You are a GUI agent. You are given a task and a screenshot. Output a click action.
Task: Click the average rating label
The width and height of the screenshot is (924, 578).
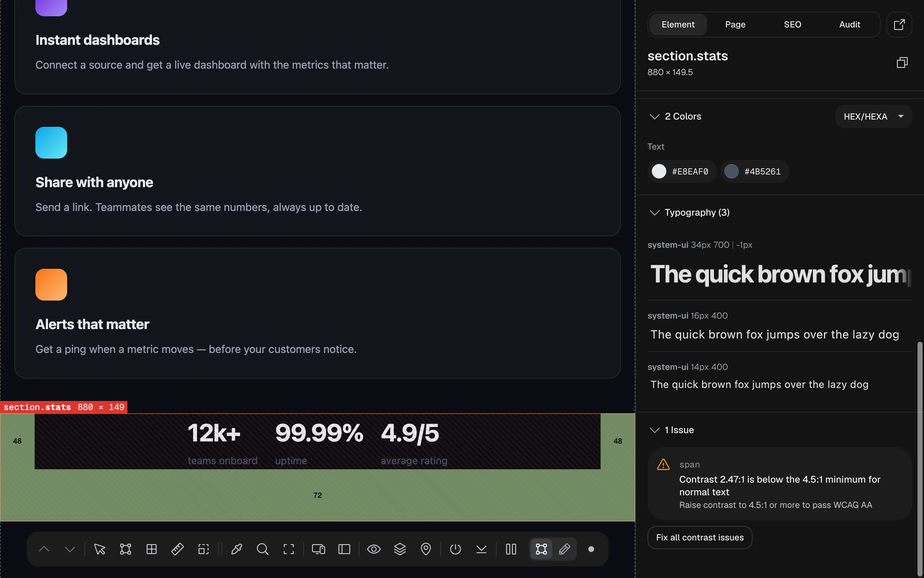pyautogui.click(x=414, y=461)
